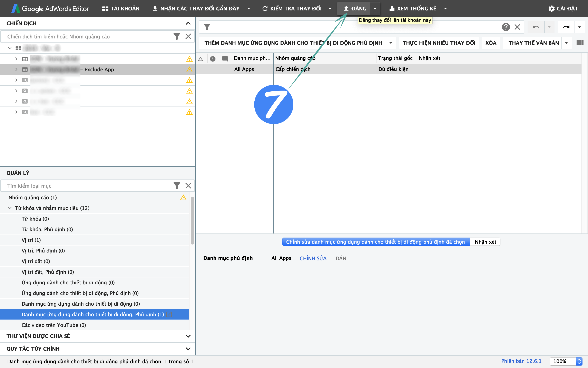Open the column chooser icon
The image size is (588, 368).
point(580,43)
